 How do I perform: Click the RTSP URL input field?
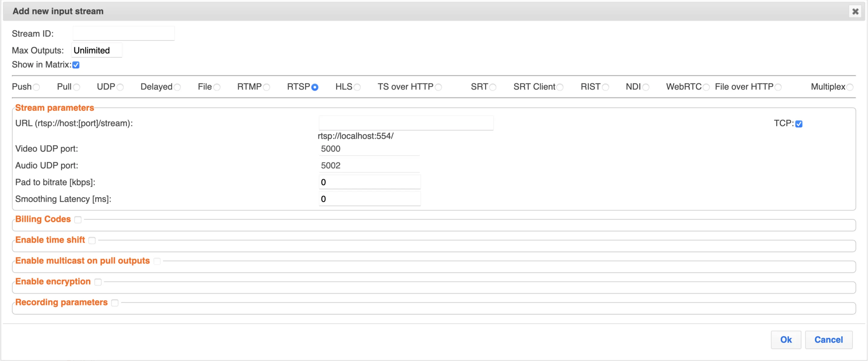coord(406,123)
